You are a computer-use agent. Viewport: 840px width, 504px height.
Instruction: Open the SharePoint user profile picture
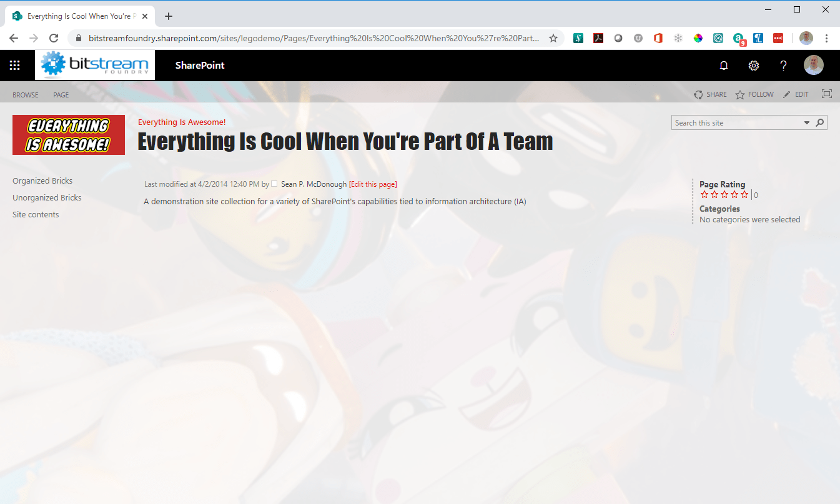tap(813, 65)
